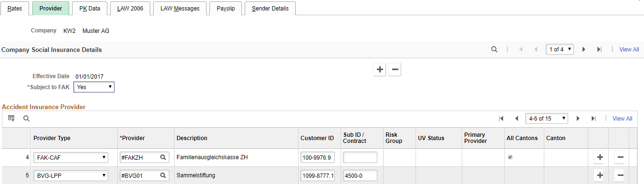The image size is (644, 184).
Task: Open lookup for provider #BVG01
Action: 163,175
